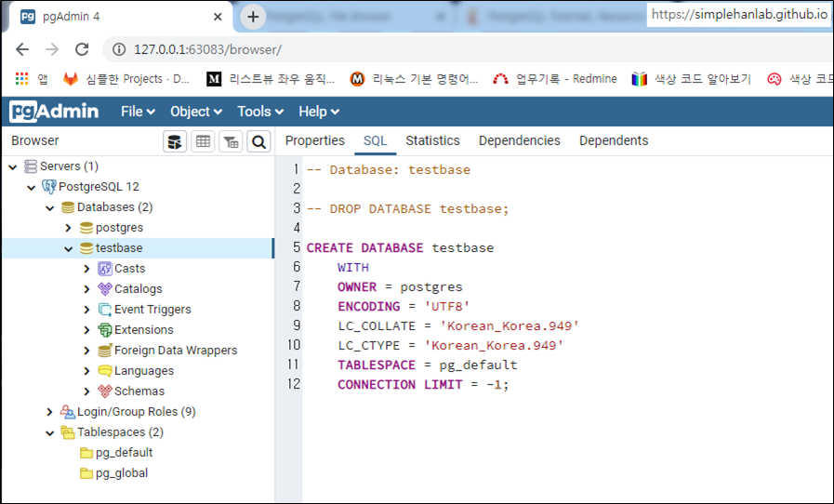Open the Dependents tab
The height and width of the screenshot is (504, 834).
[x=614, y=141]
